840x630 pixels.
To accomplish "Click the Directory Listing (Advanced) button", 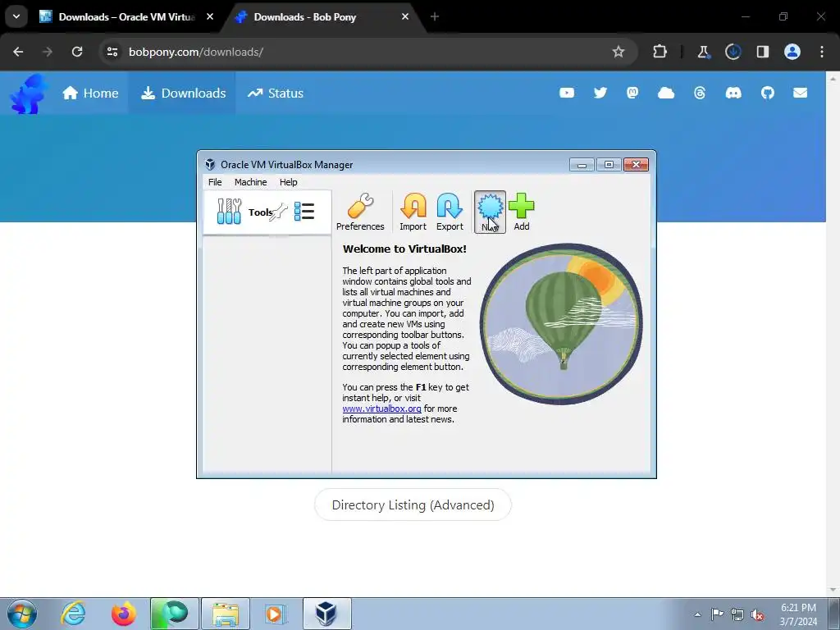I will (x=413, y=504).
